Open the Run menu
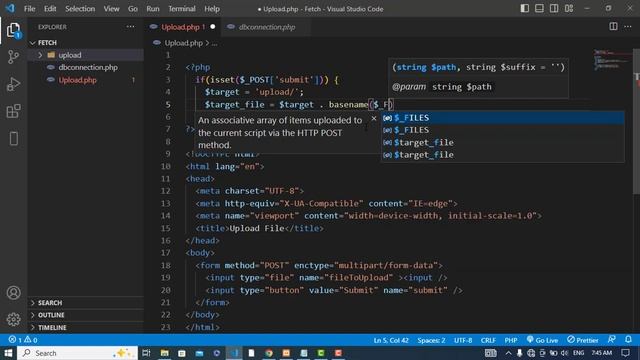The height and width of the screenshot is (360, 640). coord(153,9)
